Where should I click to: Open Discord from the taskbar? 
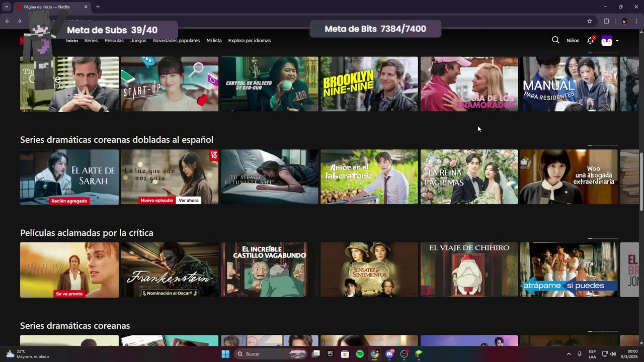(389, 354)
